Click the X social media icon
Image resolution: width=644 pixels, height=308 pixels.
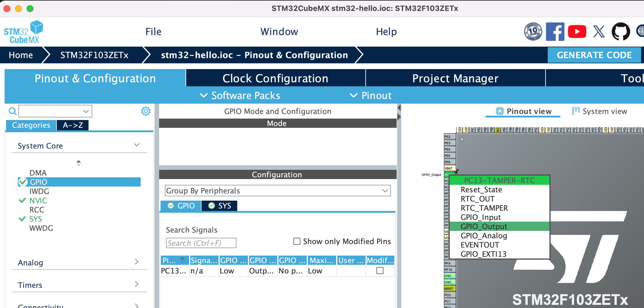pyautogui.click(x=599, y=32)
